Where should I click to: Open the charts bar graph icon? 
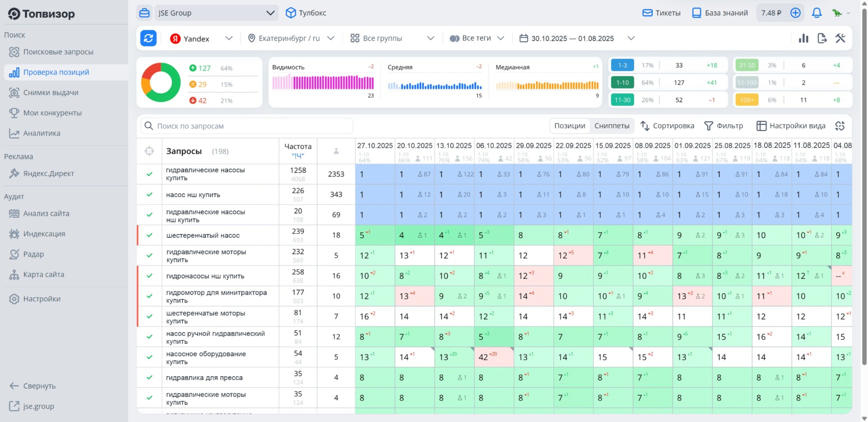pos(803,38)
